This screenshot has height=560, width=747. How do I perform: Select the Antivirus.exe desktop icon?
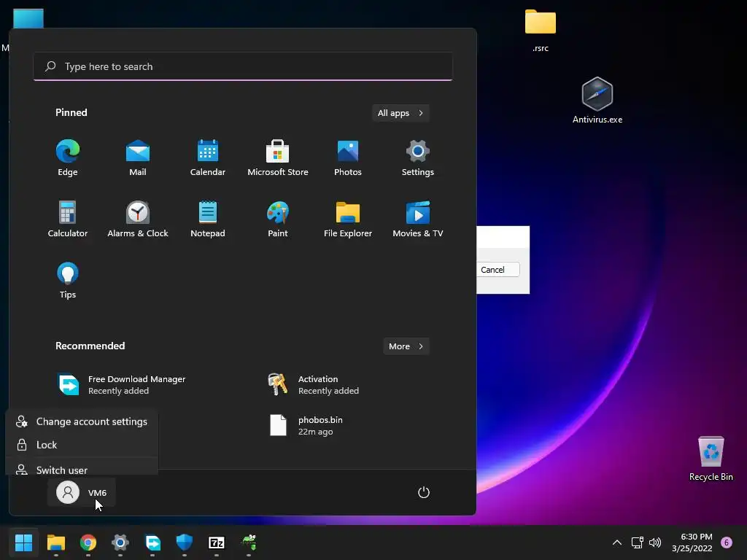597,101
